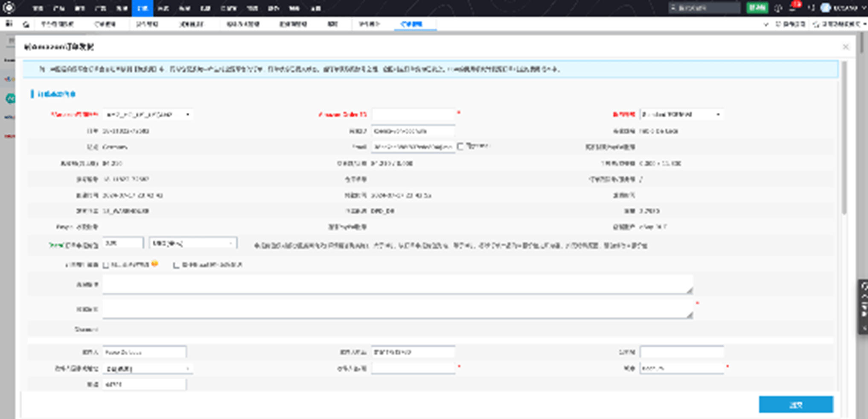The height and width of the screenshot is (419, 868).
Task: Tick the checkbox next to the Email field
Action: click(460, 147)
